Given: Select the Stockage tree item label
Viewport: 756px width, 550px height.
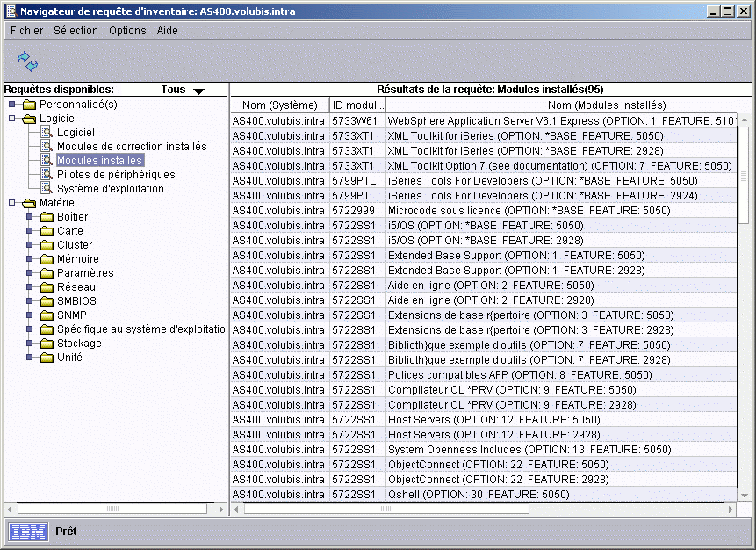Looking at the screenshot, I should tap(79, 344).
